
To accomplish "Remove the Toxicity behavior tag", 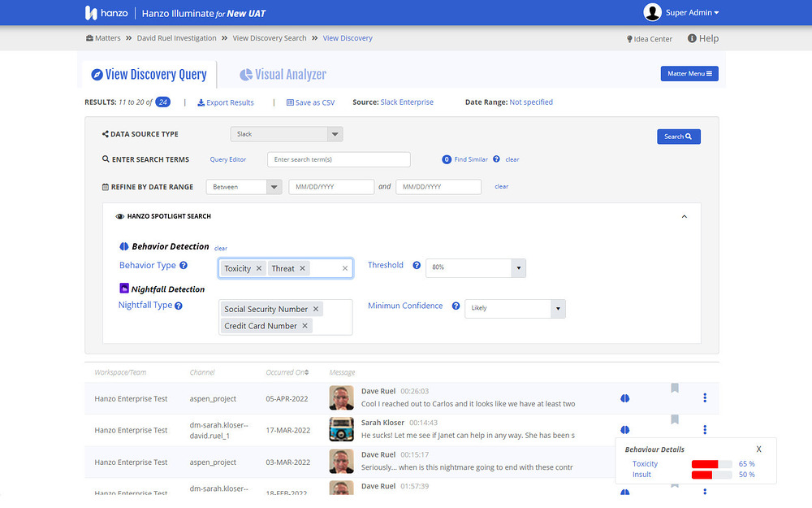I will (x=259, y=268).
